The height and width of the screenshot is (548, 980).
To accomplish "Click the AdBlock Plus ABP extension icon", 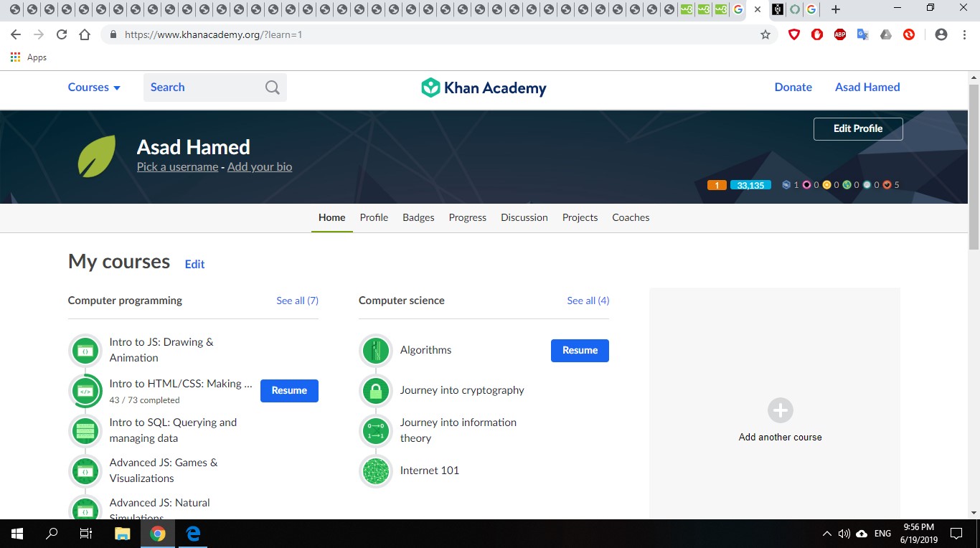I will pos(840,34).
